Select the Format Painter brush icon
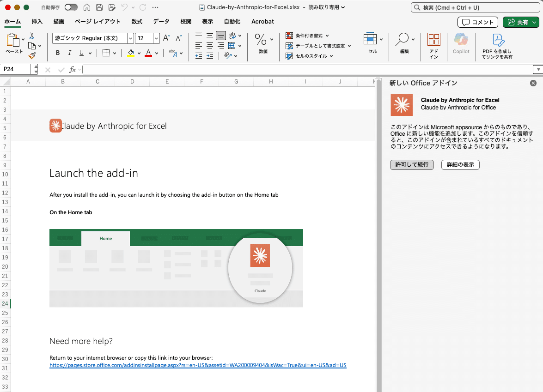 click(x=32, y=55)
